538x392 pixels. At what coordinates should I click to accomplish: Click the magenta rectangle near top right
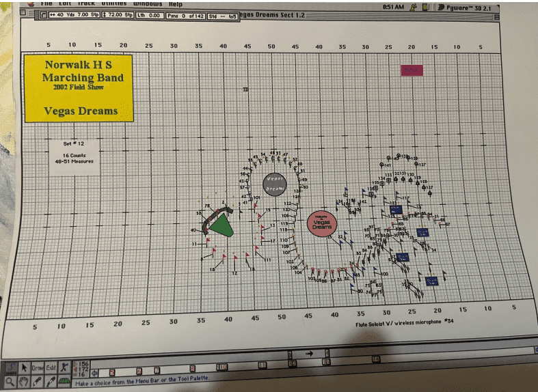412,70
